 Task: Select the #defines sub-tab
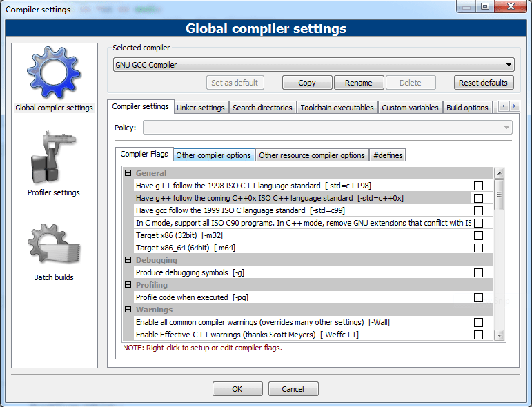click(388, 155)
